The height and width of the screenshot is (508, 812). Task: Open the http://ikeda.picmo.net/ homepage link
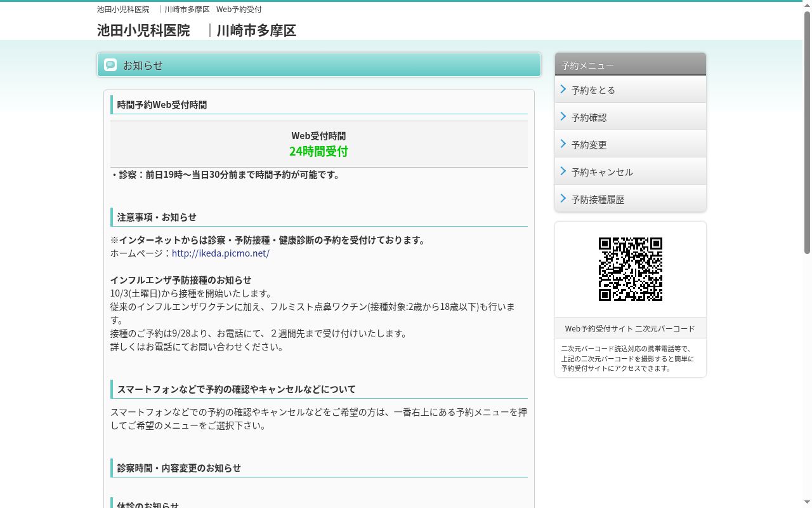[221, 253]
